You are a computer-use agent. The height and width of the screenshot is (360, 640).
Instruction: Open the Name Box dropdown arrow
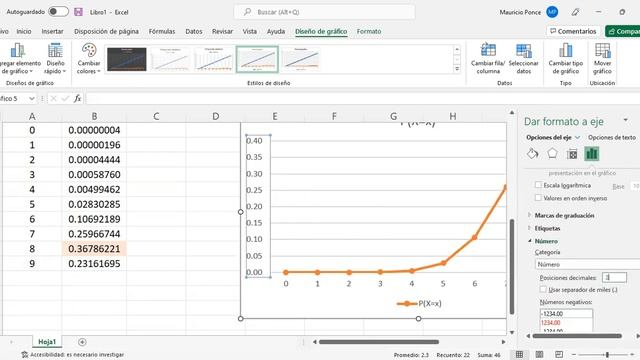click(31, 99)
